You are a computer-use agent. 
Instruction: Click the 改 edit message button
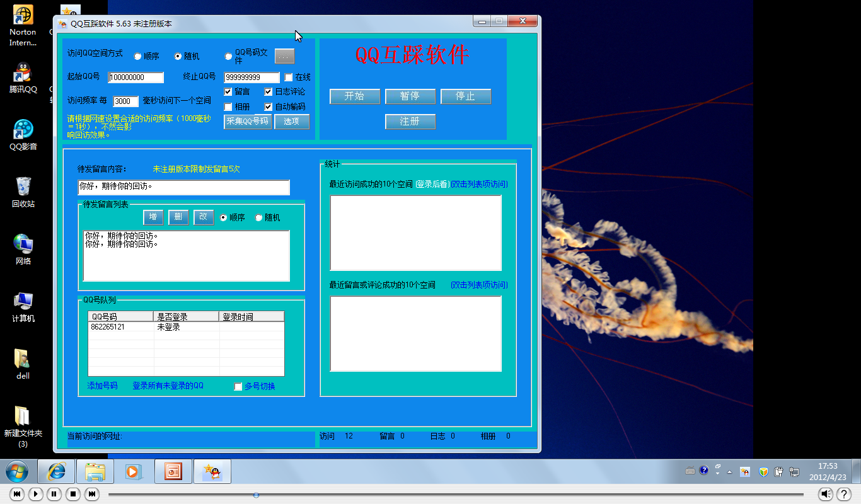[204, 217]
